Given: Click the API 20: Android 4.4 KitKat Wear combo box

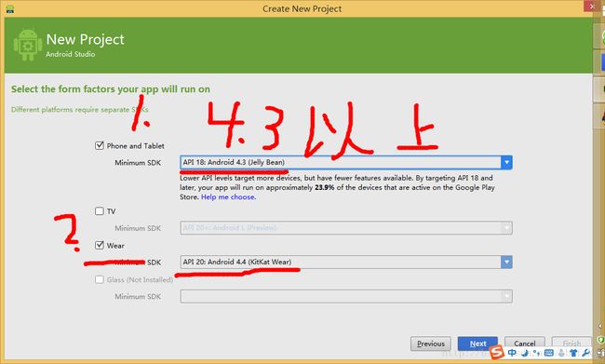Looking at the screenshot, I should pyautogui.click(x=345, y=263).
